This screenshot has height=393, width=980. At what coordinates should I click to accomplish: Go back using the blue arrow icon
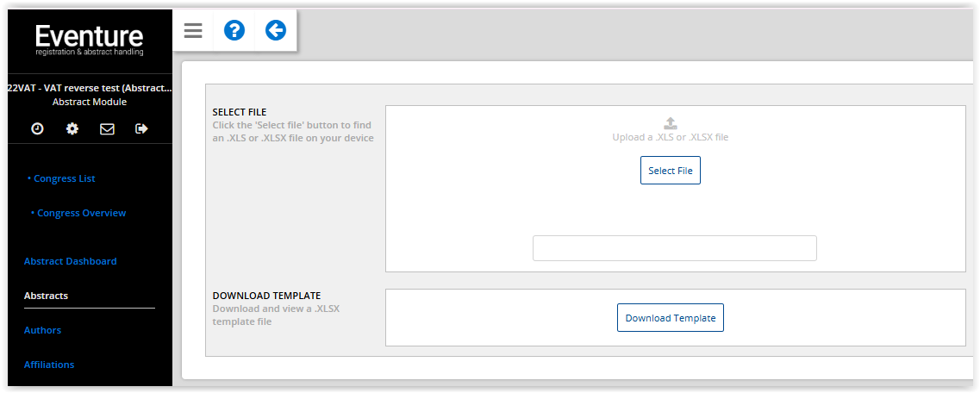coord(276,30)
